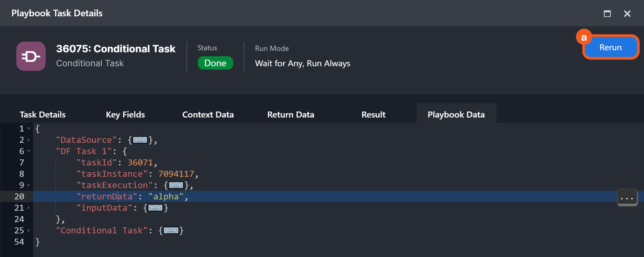
Task: Open the Key Fields tab
Action: [125, 115]
